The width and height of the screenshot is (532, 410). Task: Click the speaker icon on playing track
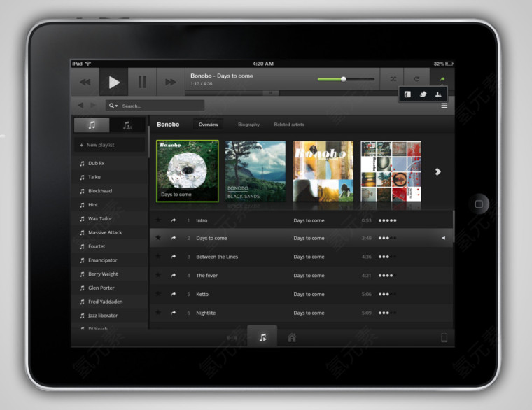click(443, 238)
